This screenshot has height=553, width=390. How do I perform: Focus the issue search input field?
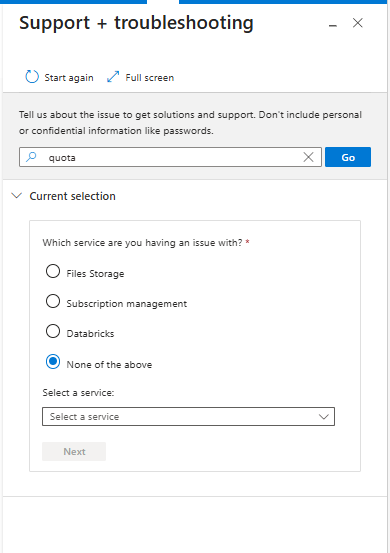(x=170, y=157)
